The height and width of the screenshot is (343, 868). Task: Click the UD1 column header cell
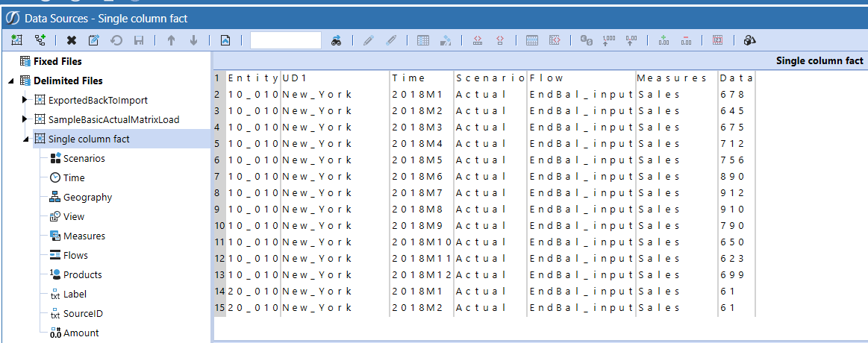[335, 78]
